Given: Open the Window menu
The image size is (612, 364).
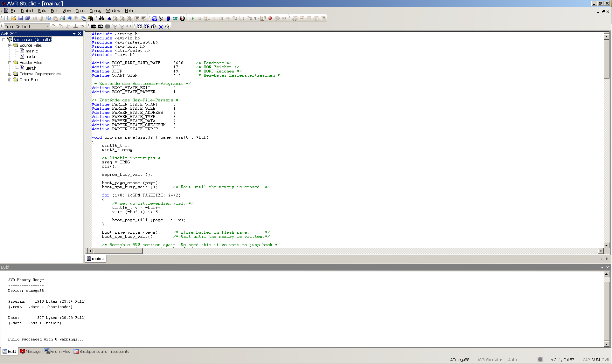Looking at the screenshot, I should point(113,11).
